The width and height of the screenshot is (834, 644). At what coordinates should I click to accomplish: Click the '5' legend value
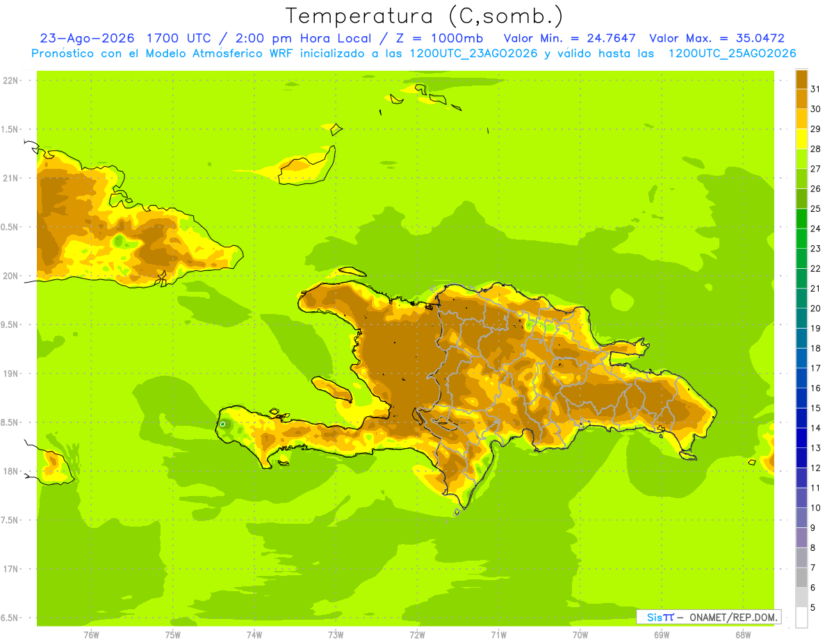(812, 608)
